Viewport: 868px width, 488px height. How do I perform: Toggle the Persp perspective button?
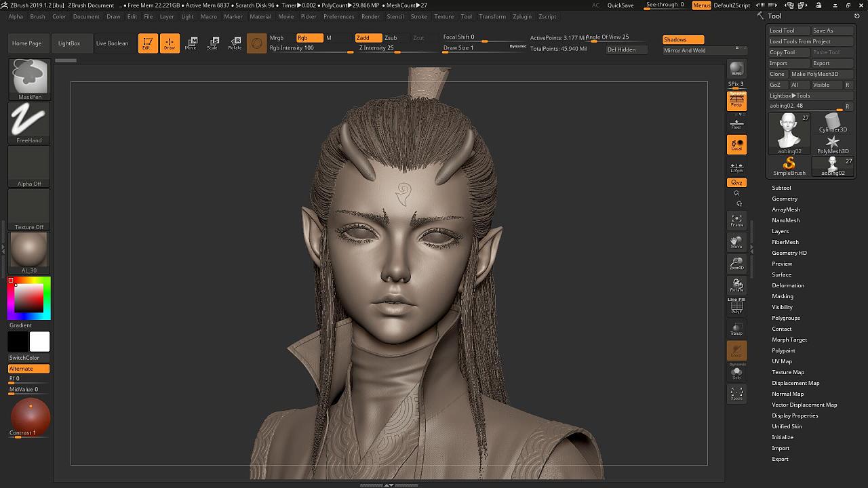point(736,101)
